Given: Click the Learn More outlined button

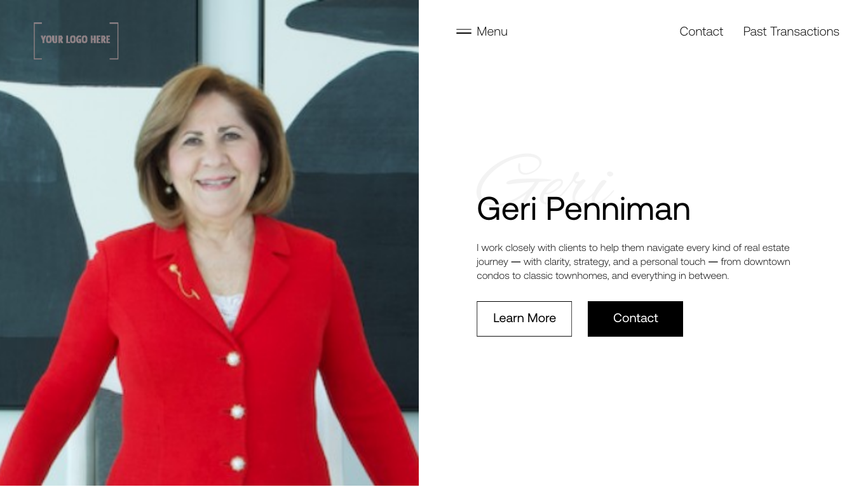Looking at the screenshot, I should (524, 318).
